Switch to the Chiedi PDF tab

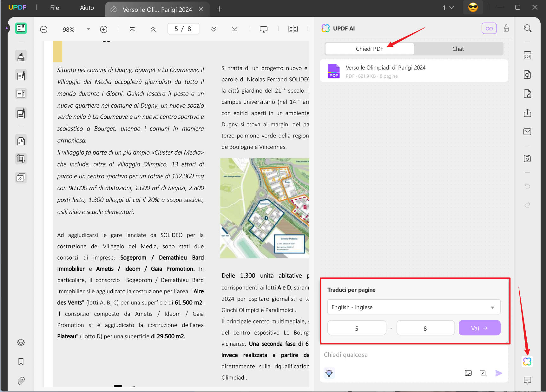370,49
